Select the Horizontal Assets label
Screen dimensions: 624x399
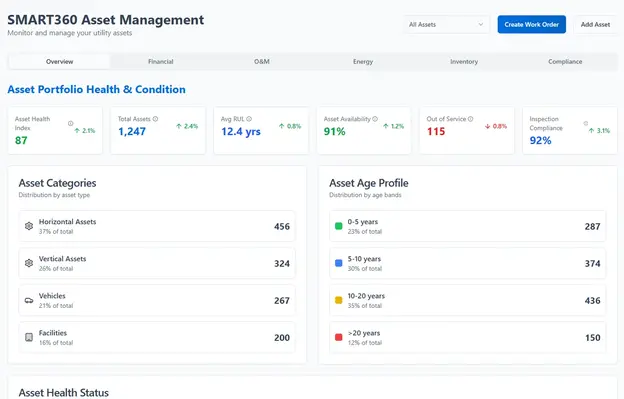pos(67,222)
